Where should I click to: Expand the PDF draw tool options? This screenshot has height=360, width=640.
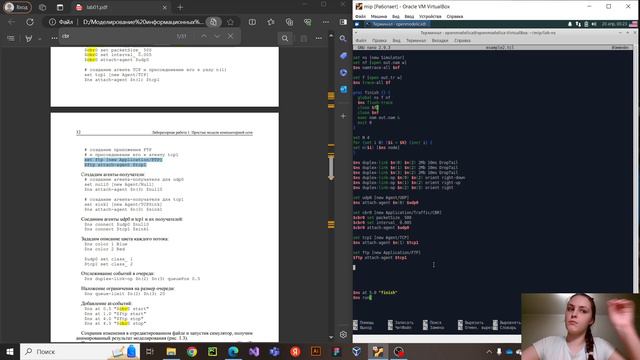[40, 39]
